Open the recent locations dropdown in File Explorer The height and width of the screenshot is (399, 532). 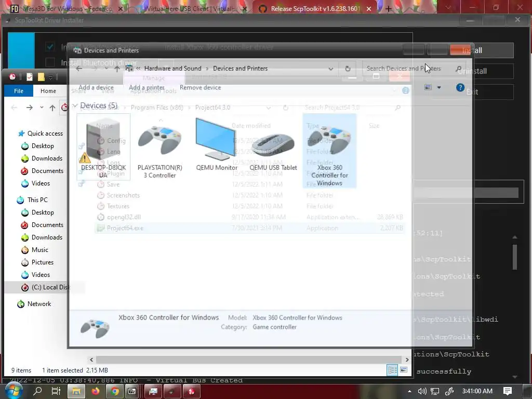click(42, 108)
